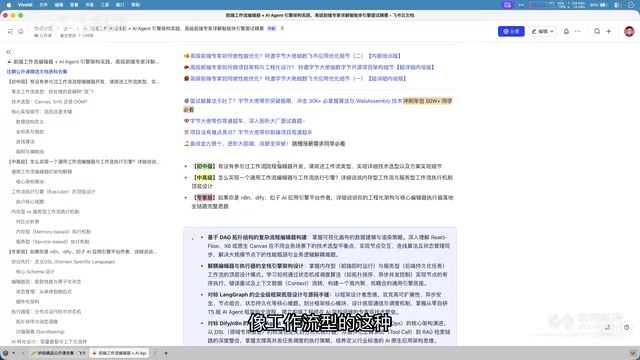
Task: Click the blue 分享 share button
Action: click(511, 31)
